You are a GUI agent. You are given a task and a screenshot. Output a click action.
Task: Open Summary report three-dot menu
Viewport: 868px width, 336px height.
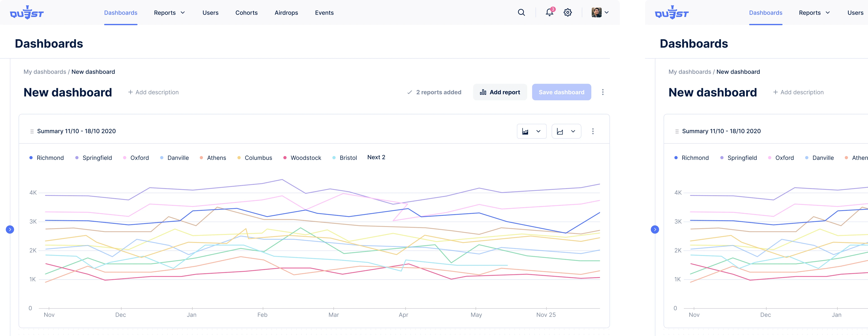[593, 131]
